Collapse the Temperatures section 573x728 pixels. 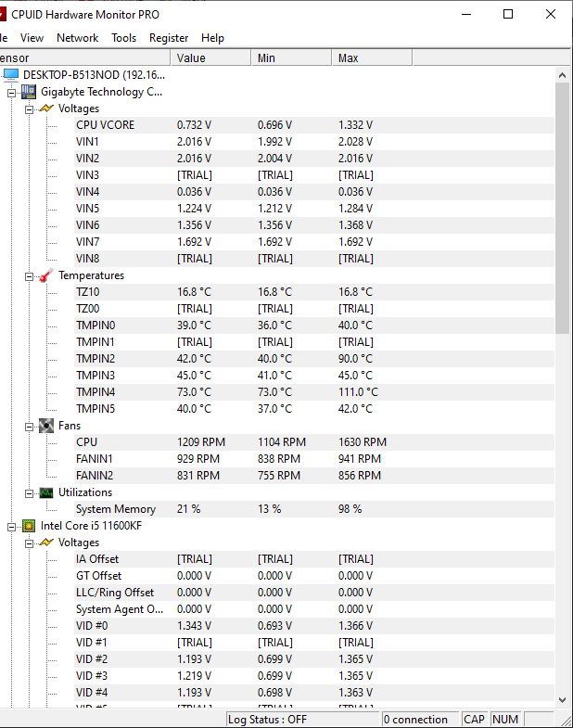pos(29,275)
